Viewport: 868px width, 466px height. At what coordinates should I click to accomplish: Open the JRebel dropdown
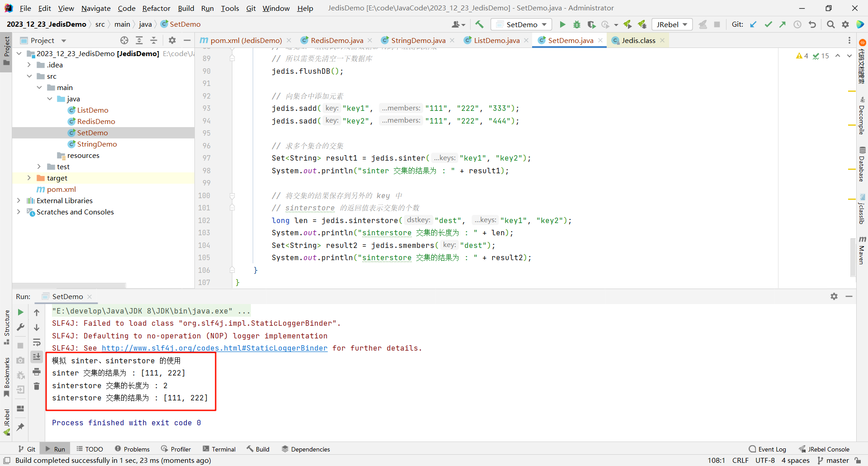[x=672, y=24]
